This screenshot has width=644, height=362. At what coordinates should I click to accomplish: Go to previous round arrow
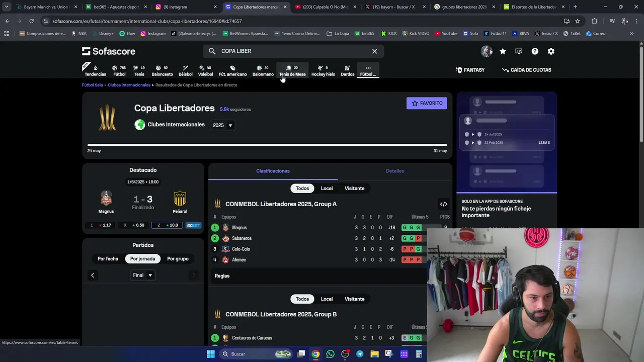coord(93,275)
